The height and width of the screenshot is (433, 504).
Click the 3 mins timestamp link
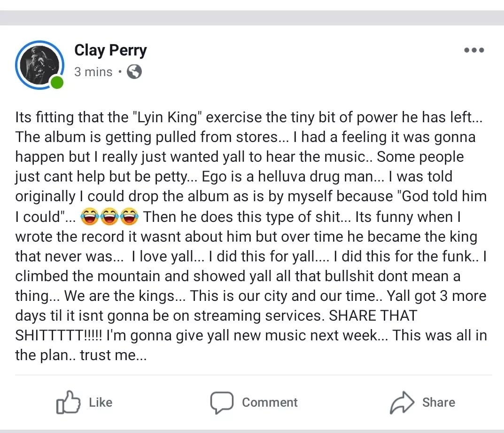click(93, 71)
